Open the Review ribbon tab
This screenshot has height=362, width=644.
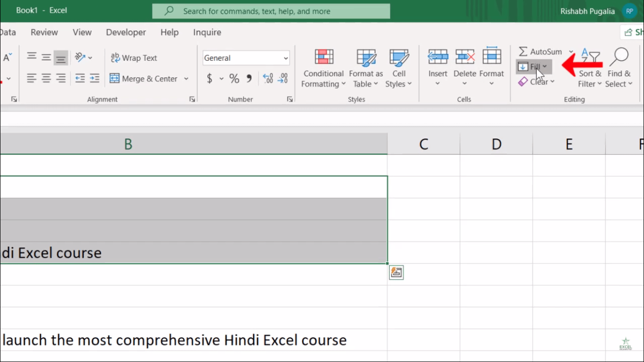pyautogui.click(x=44, y=32)
